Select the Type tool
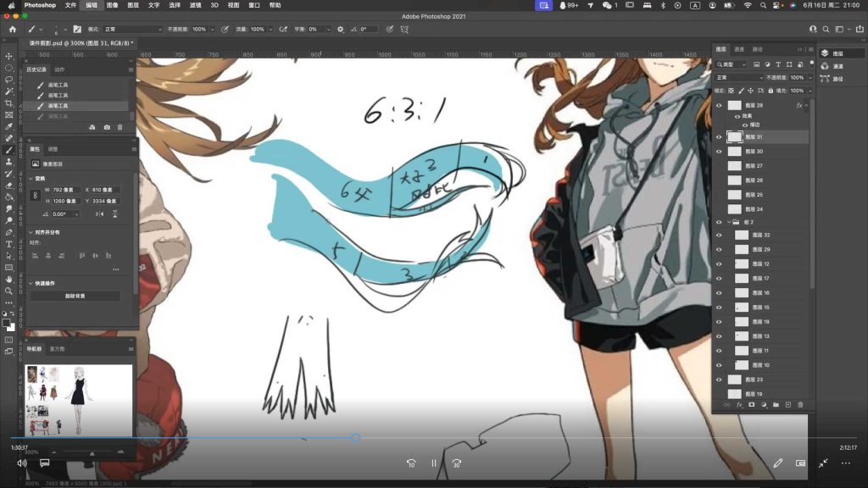This screenshot has height=488, width=868. (x=8, y=244)
